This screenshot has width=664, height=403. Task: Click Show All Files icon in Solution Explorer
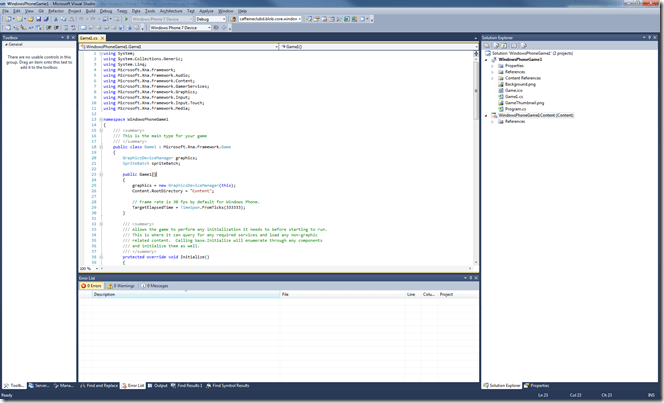(x=496, y=45)
